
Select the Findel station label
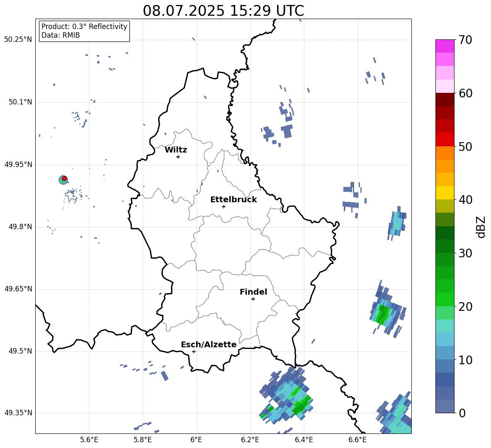tap(253, 292)
